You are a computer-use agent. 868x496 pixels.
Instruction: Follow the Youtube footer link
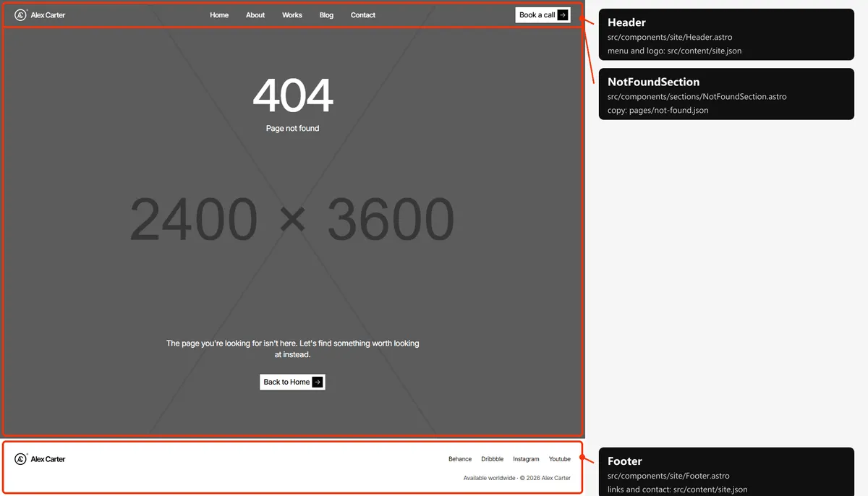[560, 459]
